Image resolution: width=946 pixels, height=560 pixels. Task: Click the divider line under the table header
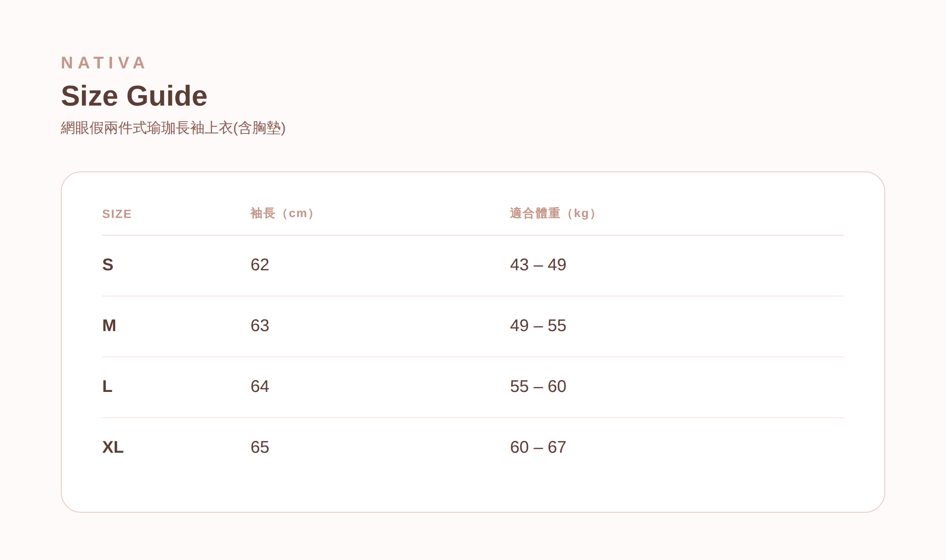pyautogui.click(x=473, y=235)
